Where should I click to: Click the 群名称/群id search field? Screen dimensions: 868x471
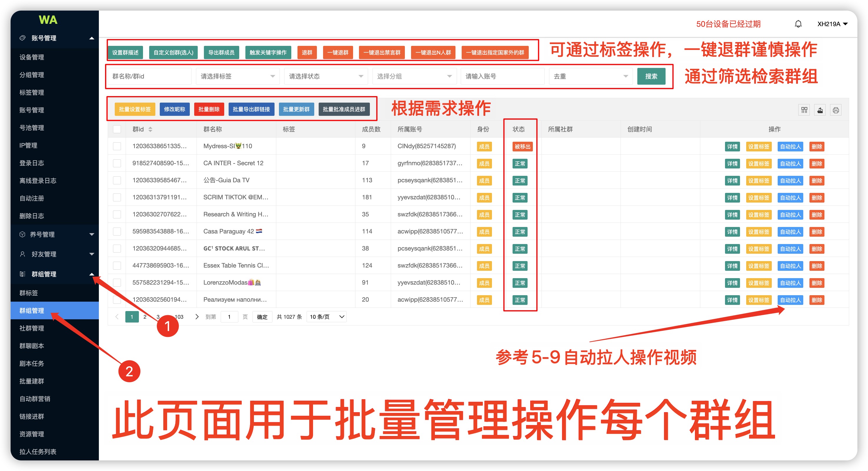point(149,76)
